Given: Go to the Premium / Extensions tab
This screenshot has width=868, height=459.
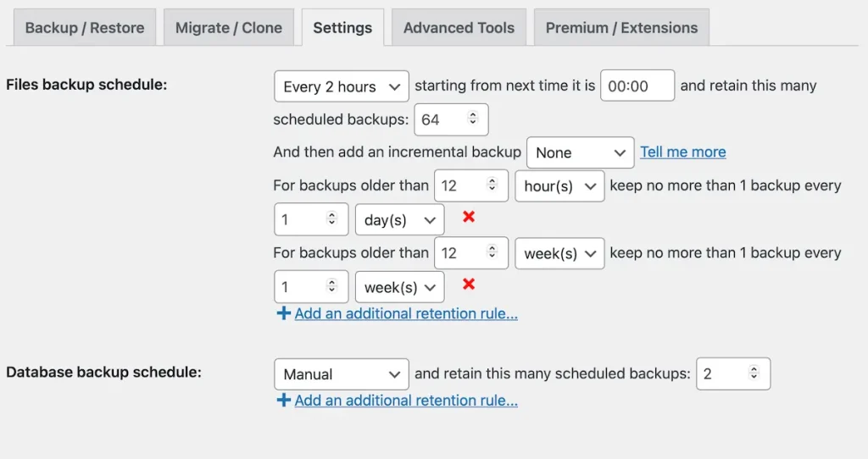Looking at the screenshot, I should click(x=621, y=28).
